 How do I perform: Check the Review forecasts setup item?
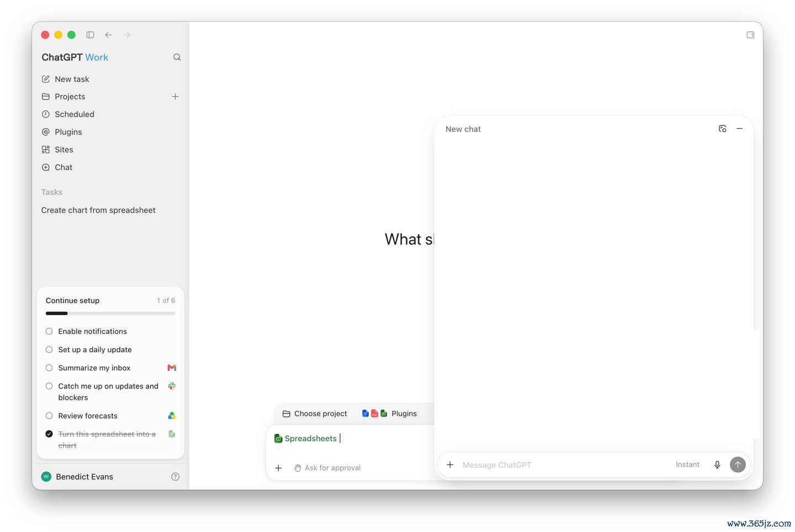[x=49, y=416]
